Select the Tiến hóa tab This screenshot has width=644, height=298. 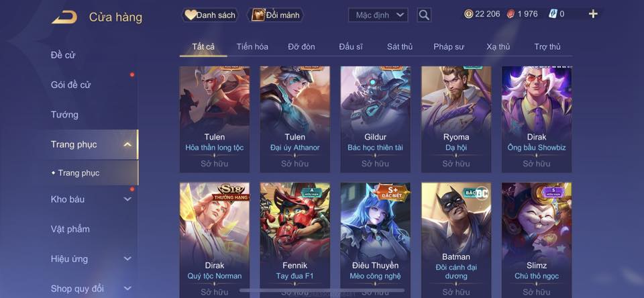tap(252, 47)
